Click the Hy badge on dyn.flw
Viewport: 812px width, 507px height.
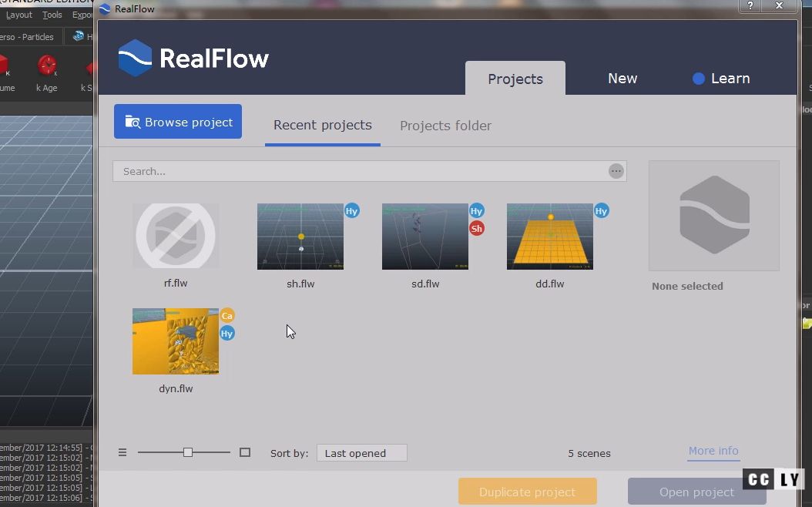coord(226,334)
